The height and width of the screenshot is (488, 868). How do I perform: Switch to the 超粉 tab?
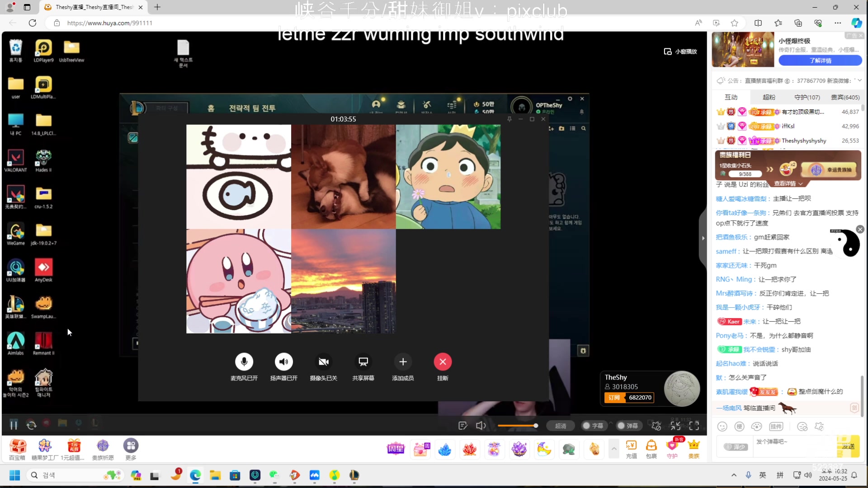[x=769, y=97]
